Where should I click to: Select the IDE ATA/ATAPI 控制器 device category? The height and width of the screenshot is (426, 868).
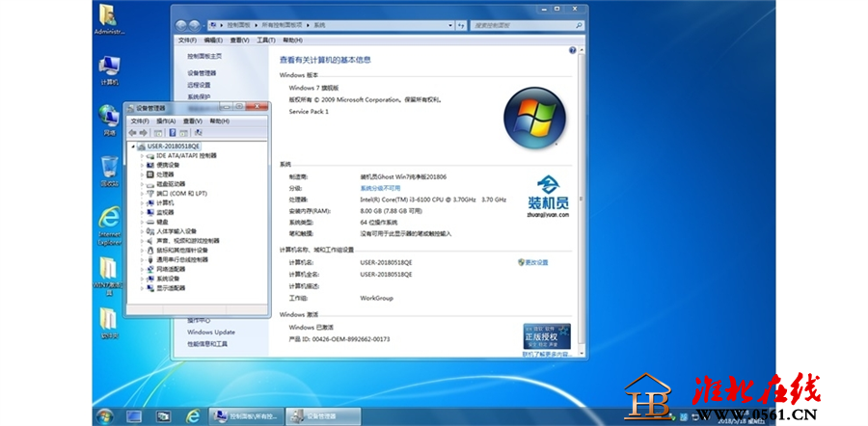pos(186,156)
